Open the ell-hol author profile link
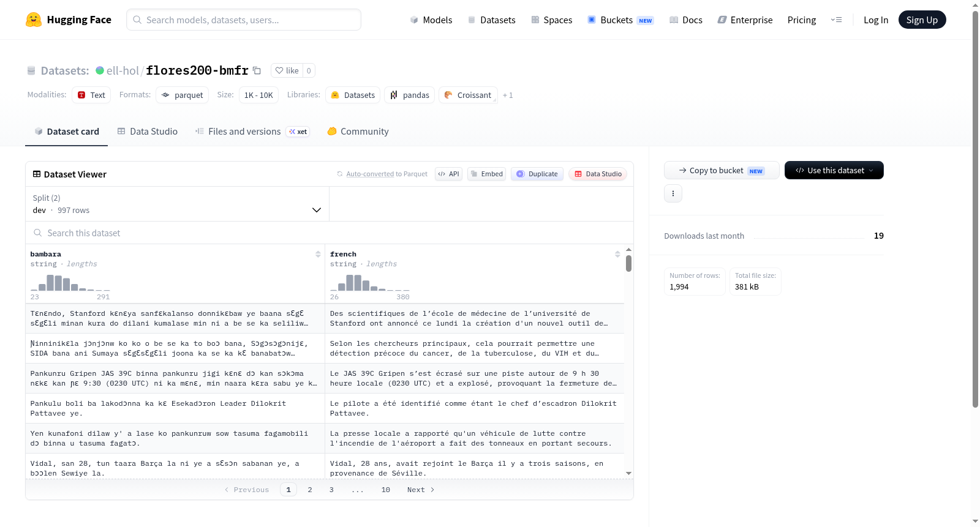 (123, 70)
